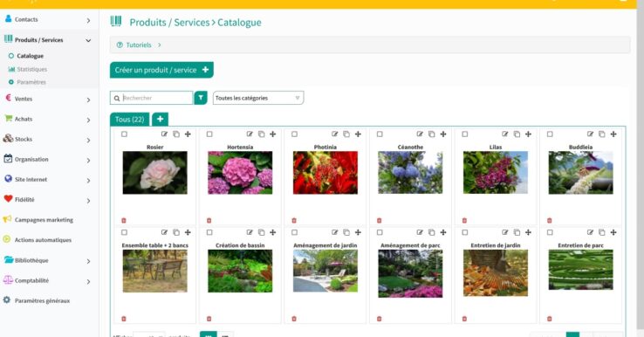Viewport: 644px width, 337px height.
Task: Edit the Photinia product
Action: [335, 134]
